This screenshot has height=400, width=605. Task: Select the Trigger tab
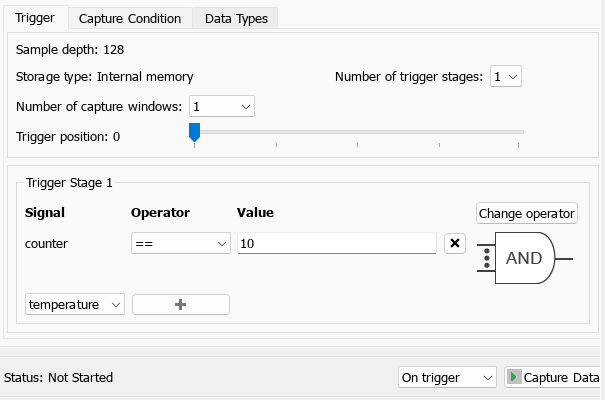(35, 18)
